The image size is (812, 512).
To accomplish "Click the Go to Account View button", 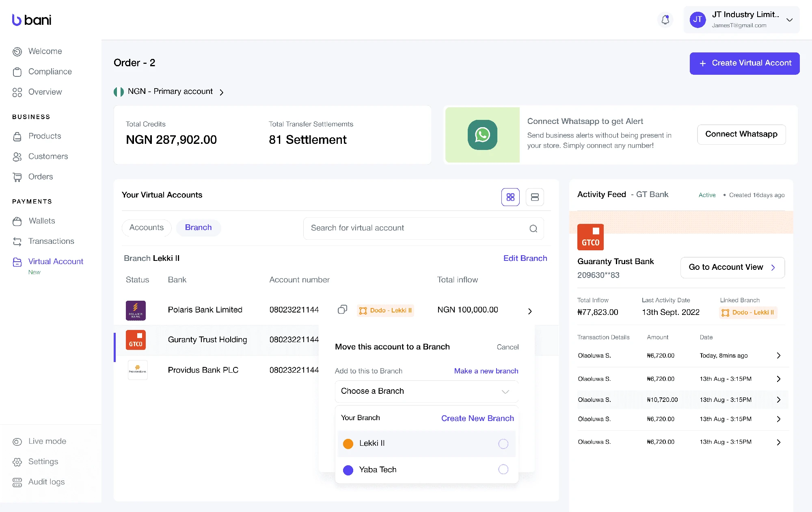I will 732,267.
